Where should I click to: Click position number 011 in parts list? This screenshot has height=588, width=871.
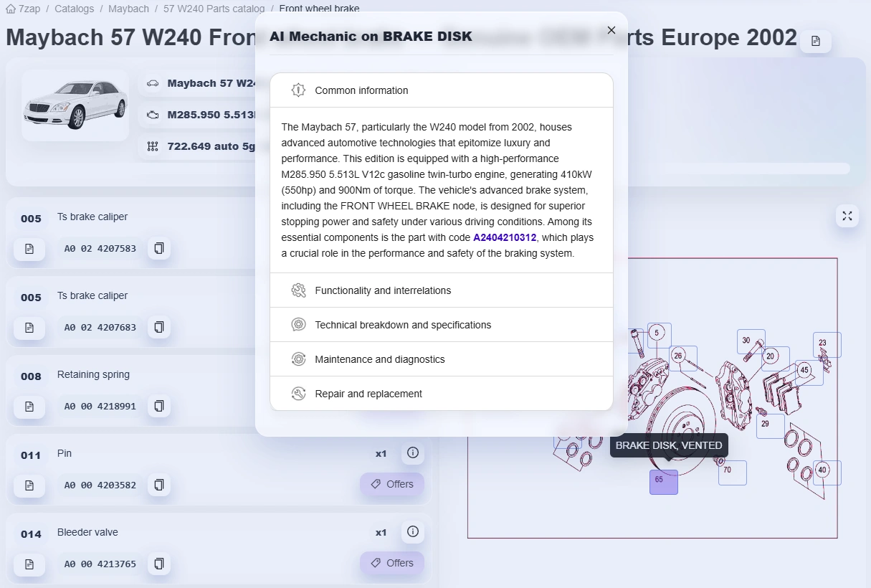tap(31, 455)
